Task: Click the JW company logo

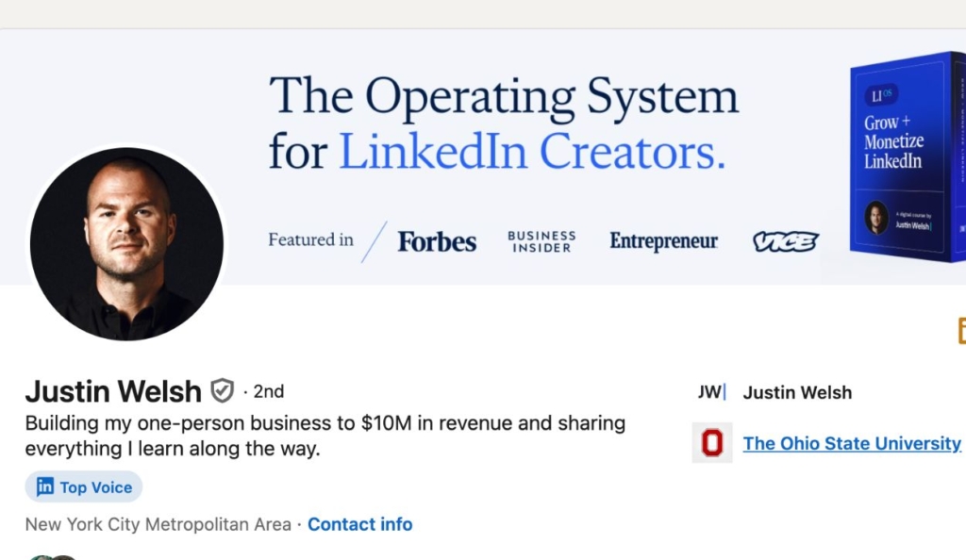Action: tap(711, 392)
